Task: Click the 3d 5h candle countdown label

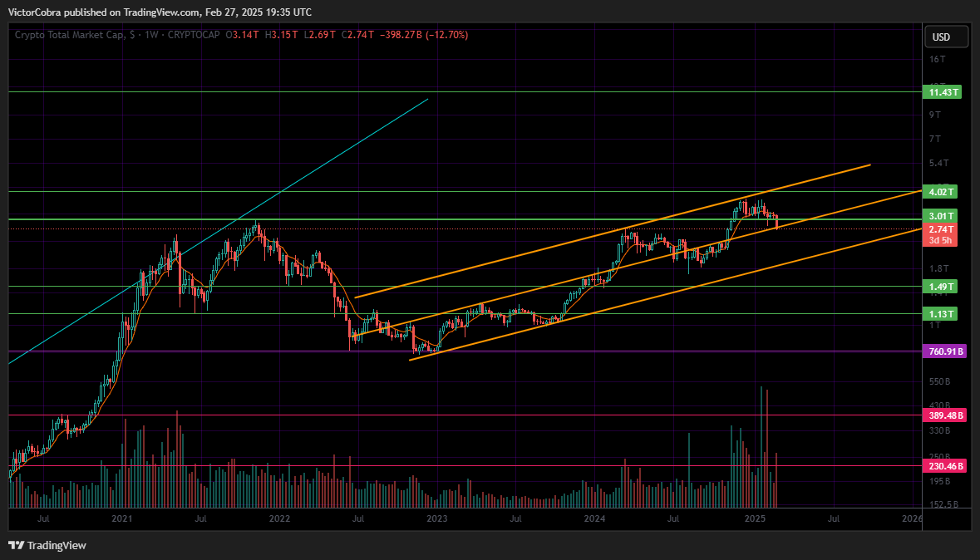Action: (940, 241)
